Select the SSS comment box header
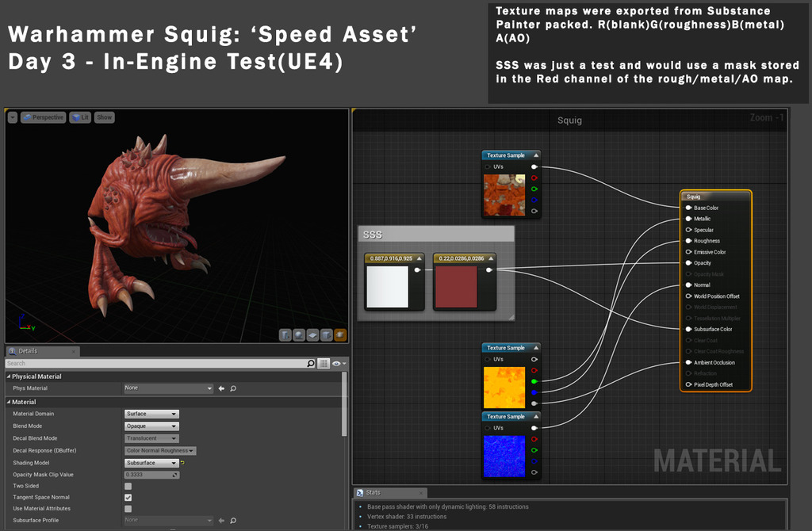The height and width of the screenshot is (531, 812). tap(436, 235)
